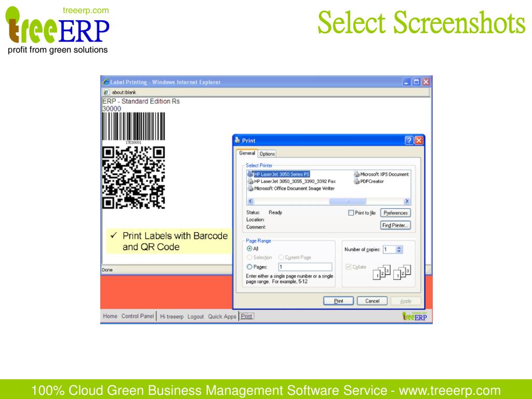The width and height of the screenshot is (532, 399).
Task: Click the page icon beside about:blank
Action: (x=106, y=92)
